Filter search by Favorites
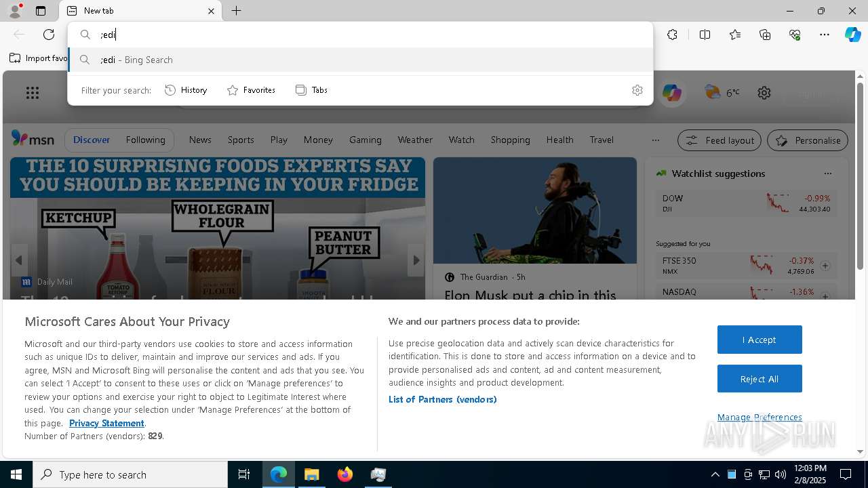868x488 pixels. click(x=251, y=90)
